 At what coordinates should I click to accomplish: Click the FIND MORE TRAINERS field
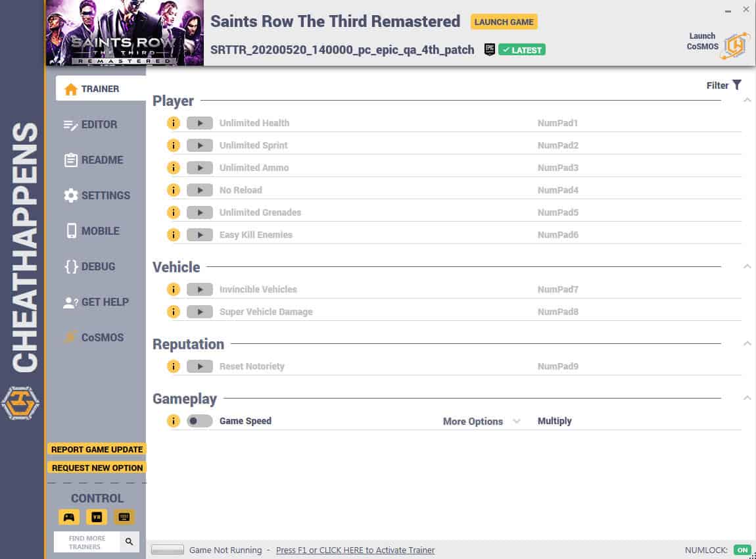point(87,542)
